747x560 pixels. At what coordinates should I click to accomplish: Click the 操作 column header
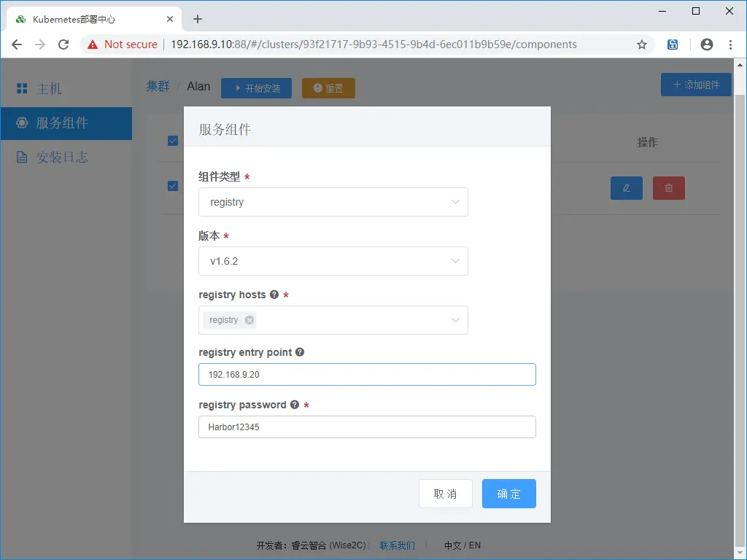click(x=648, y=142)
